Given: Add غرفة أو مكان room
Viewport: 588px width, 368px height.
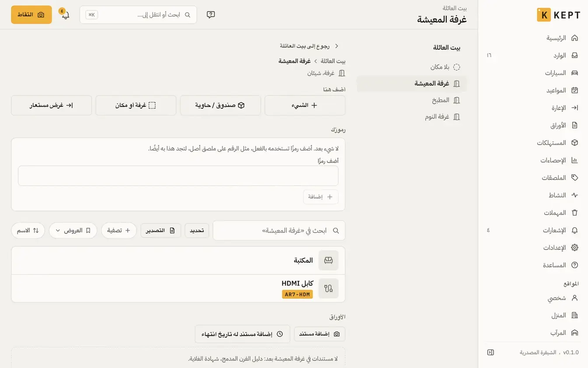Looking at the screenshot, I should 136,106.
